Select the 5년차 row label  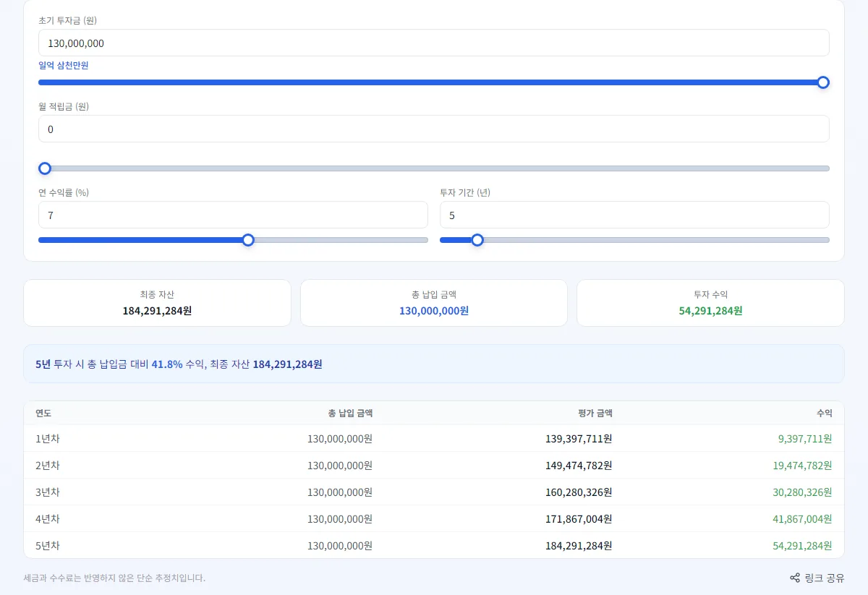point(48,546)
